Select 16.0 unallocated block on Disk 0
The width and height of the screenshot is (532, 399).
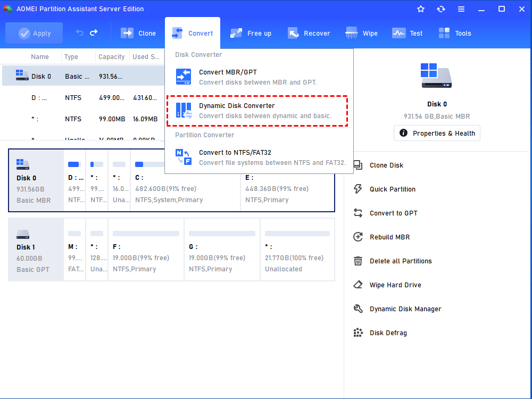pos(119,180)
